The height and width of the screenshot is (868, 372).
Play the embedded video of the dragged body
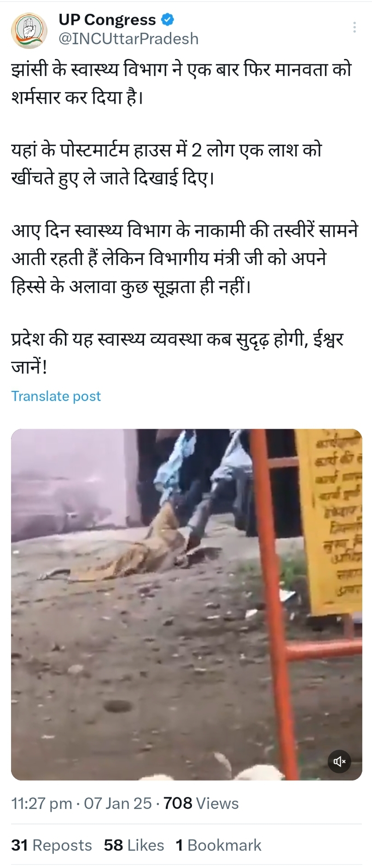point(186,604)
